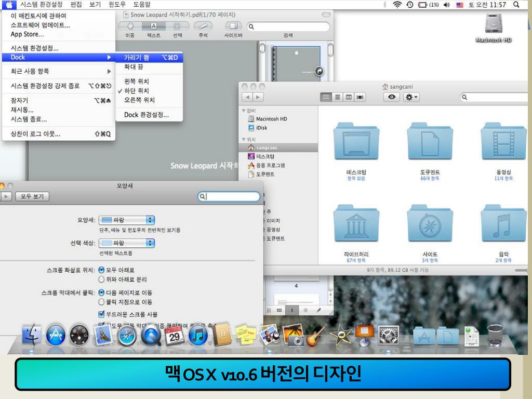Image resolution: width=532 pixels, height=399 pixels.
Task: Open Finder from the Dock
Action: [x=32, y=335]
